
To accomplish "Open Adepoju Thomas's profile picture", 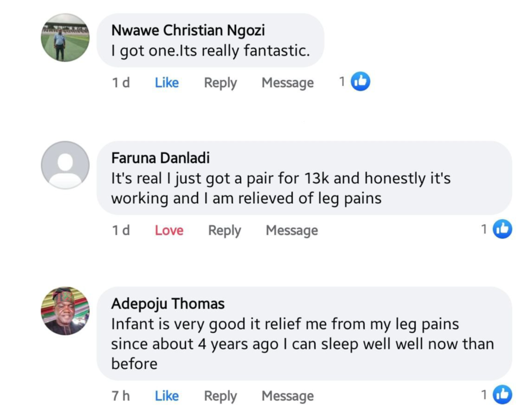I will (x=65, y=311).
